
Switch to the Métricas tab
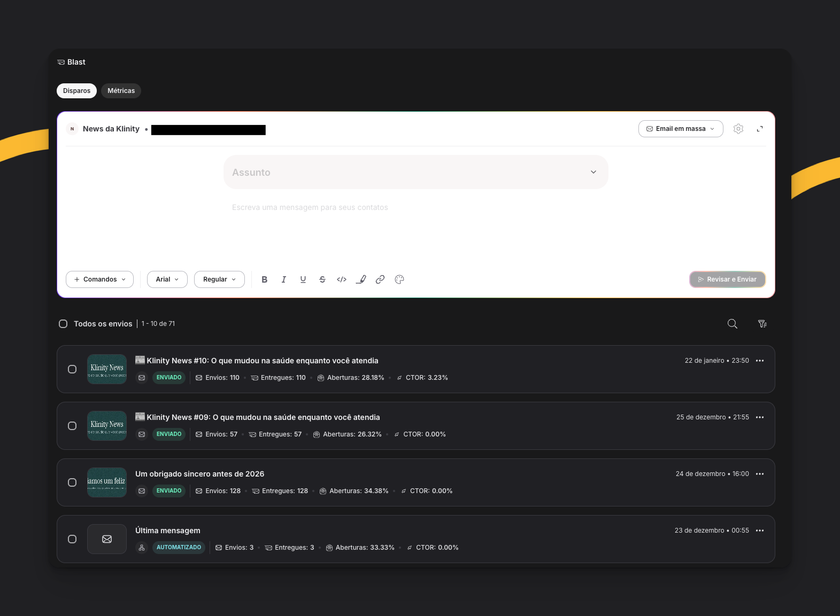click(x=121, y=91)
